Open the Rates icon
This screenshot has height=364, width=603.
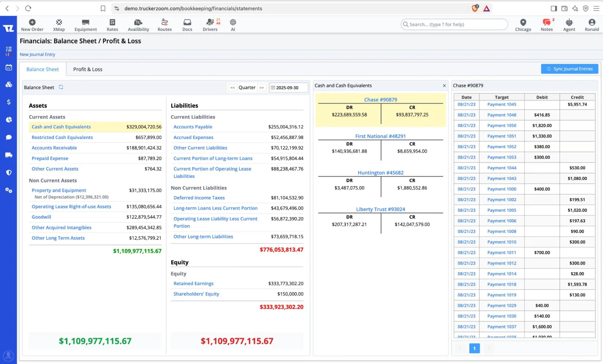[112, 25]
